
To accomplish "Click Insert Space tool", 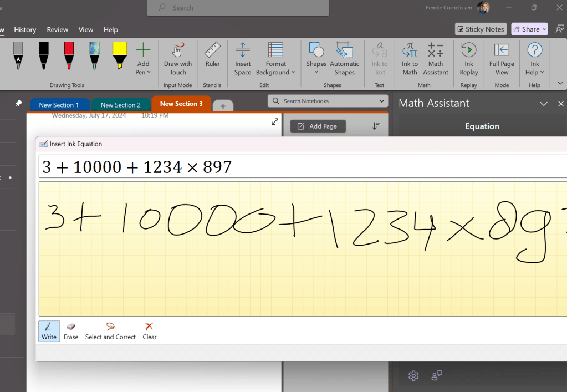I will point(242,59).
